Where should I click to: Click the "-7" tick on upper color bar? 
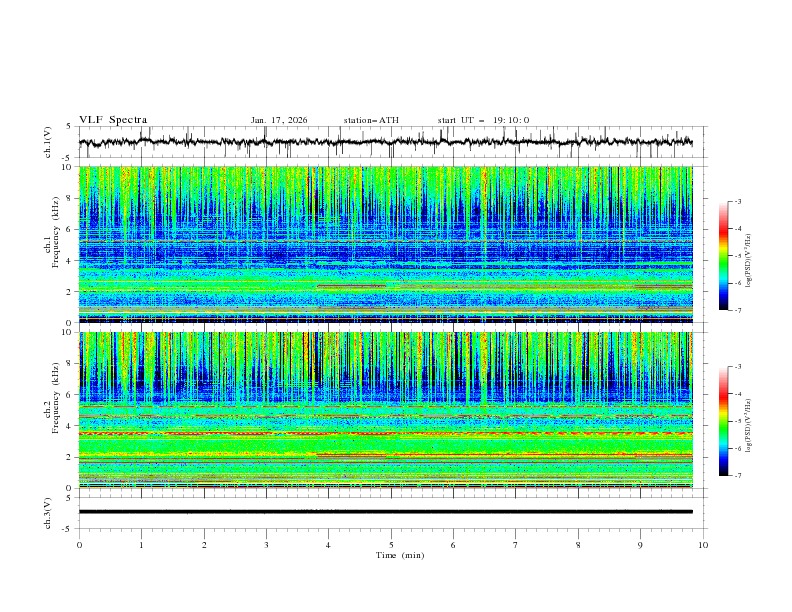[x=737, y=310]
